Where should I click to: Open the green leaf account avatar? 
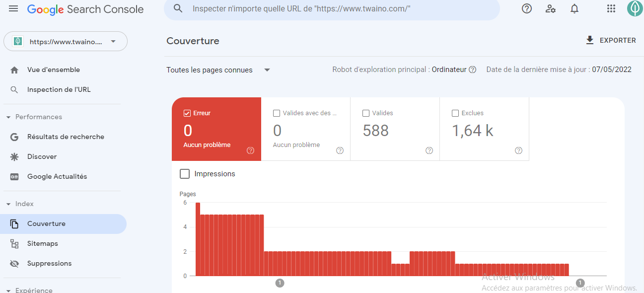point(635,8)
